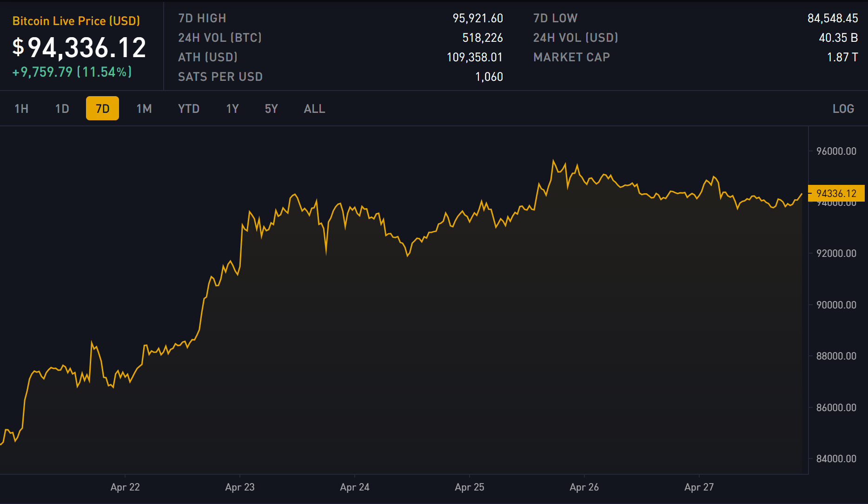Click the +9,759.79 (11.54%) price change
This screenshot has width=868, height=504.
coord(72,72)
